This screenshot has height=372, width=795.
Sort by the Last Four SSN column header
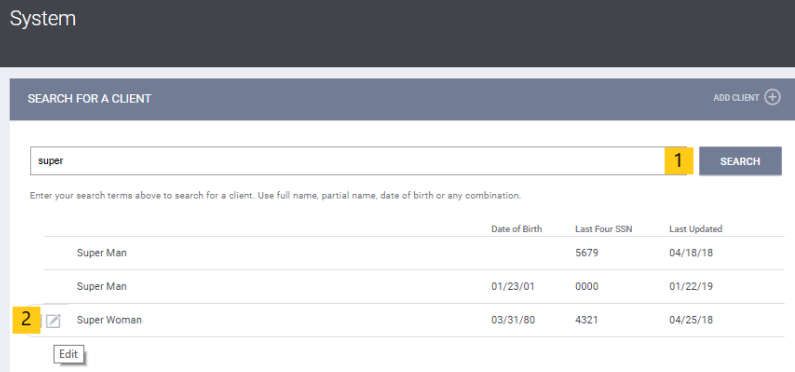(x=604, y=229)
